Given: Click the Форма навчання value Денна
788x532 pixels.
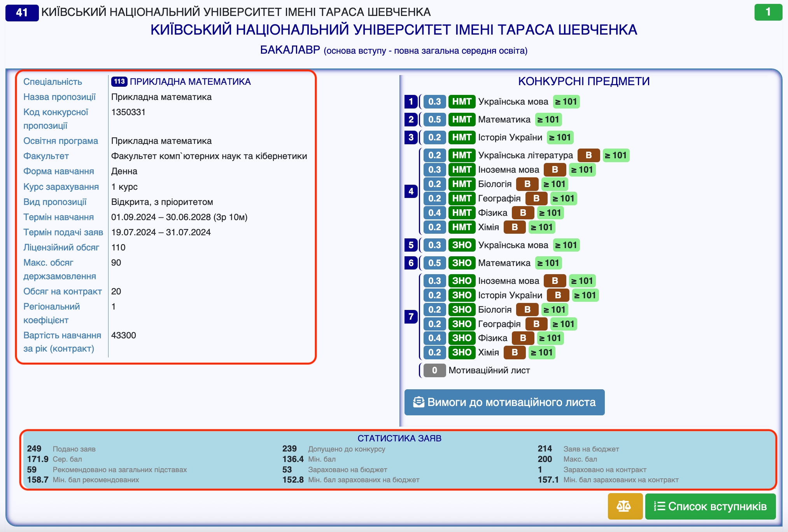Looking at the screenshot, I should [124, 171].
